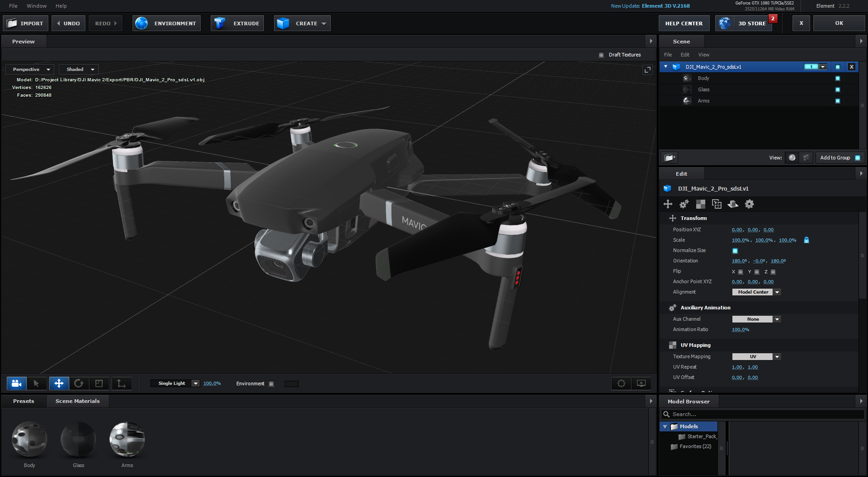The width and height of the screenshot is (868, 477).
Task: Choose the move tool in preview toolbar
Action: pos(59,383)
